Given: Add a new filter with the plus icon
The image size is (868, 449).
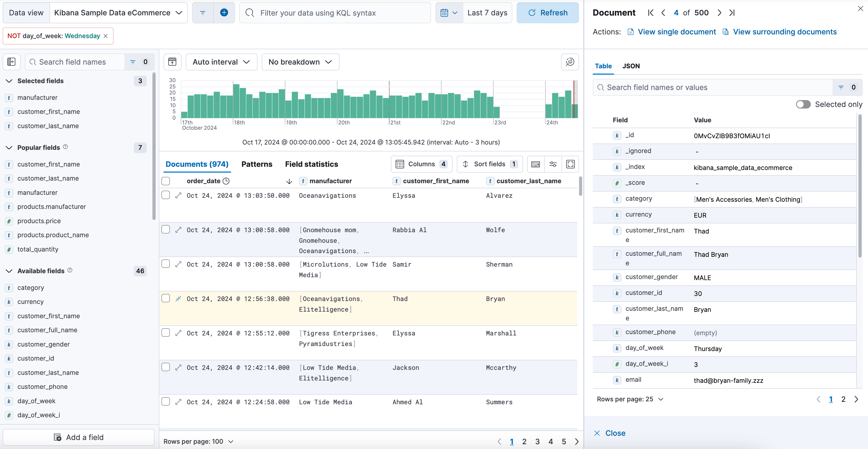Looking at the screenshot, I should (x=224, y=12).
